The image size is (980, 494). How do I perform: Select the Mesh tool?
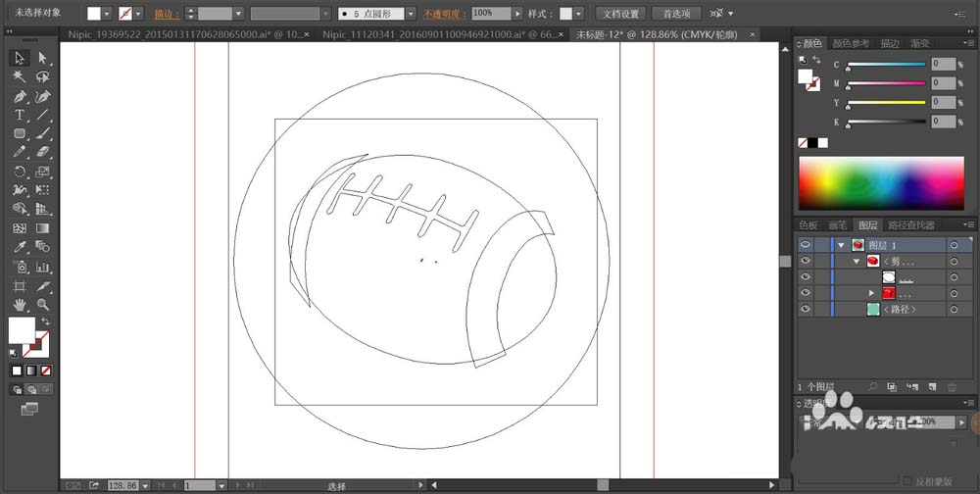(20, 228)
